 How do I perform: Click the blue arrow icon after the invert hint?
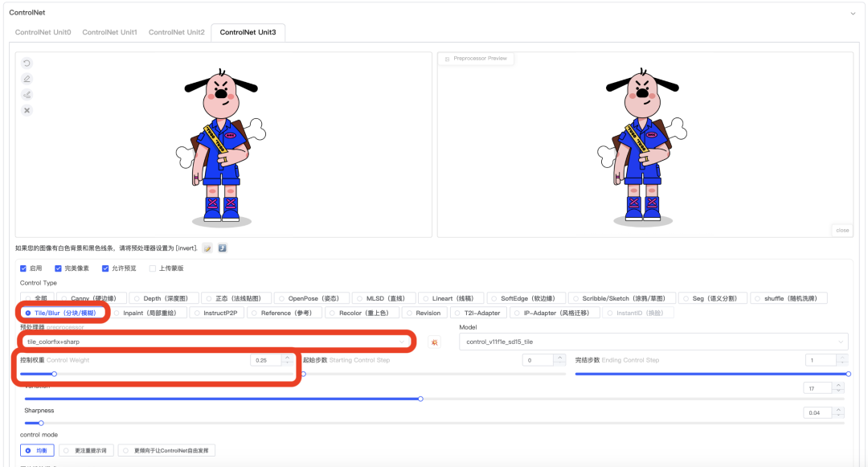pos(222,248)
